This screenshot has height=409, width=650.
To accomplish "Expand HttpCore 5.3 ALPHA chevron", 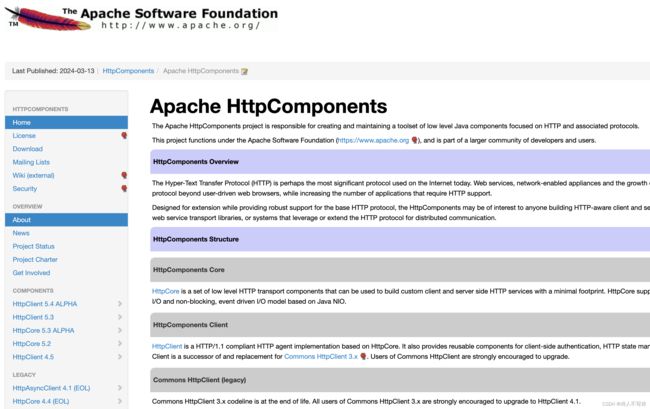I will point(119,330).
